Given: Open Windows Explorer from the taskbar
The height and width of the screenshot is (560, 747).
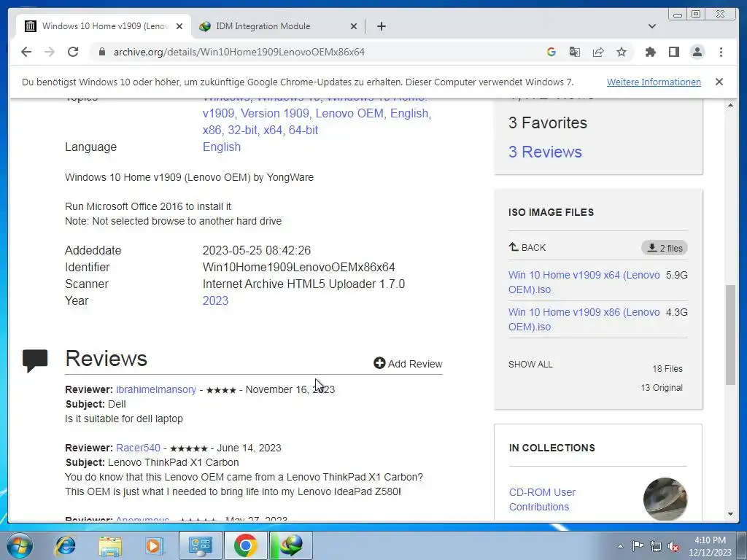Looking at the screenshot, I should pos(110,545).
